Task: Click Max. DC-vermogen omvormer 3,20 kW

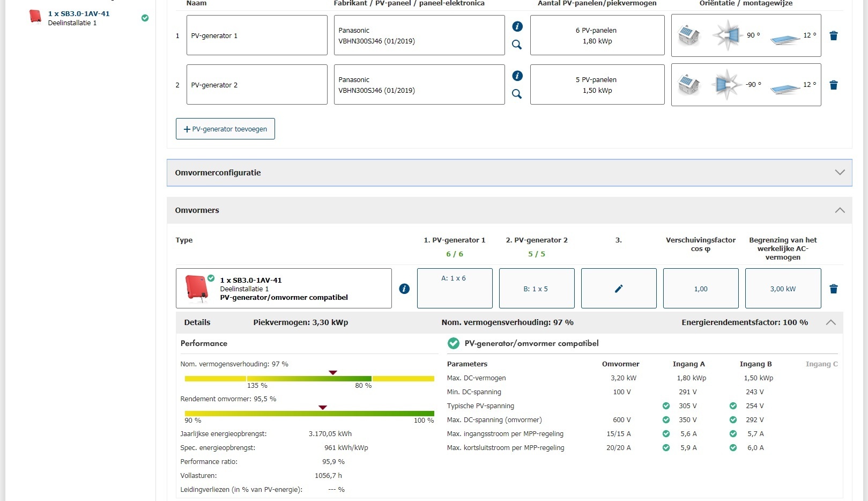Action: (624, 378)
